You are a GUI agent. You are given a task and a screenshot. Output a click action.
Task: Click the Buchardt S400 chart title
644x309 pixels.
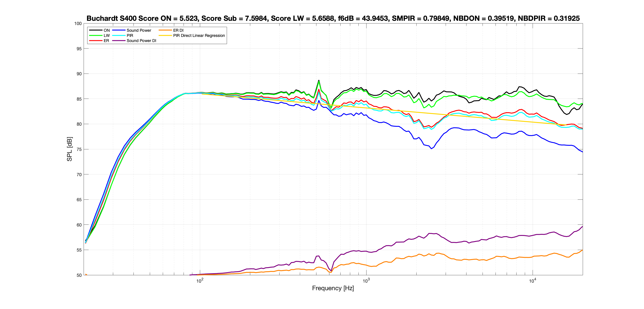click(333, 18)
